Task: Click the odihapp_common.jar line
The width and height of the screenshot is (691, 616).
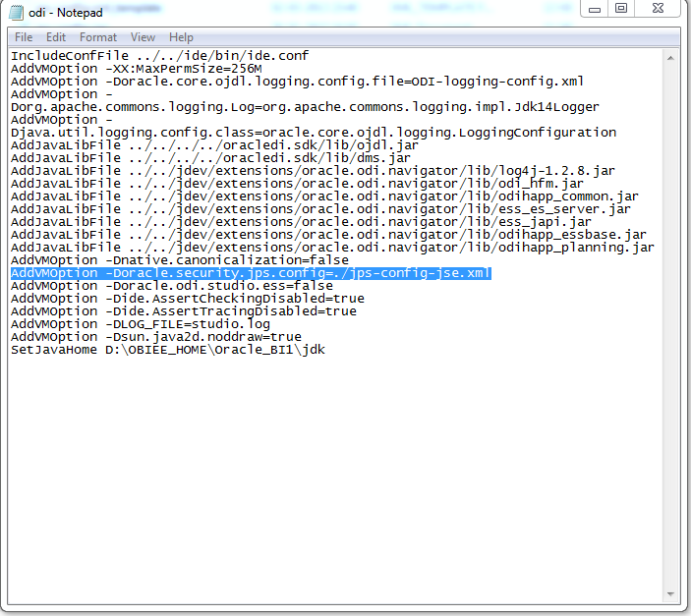Action: pyautogui.click(x=324, y=196)
